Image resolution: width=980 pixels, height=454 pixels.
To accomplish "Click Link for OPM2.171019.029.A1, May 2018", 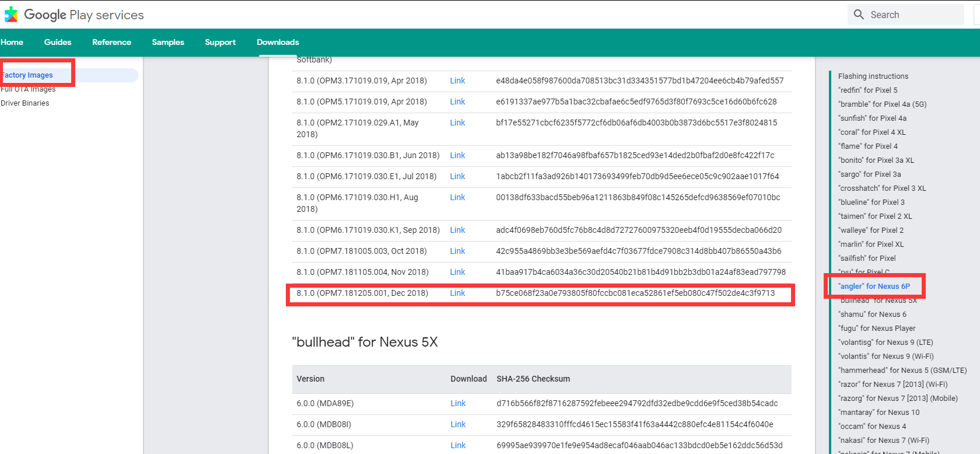I will tap(457, 123).
